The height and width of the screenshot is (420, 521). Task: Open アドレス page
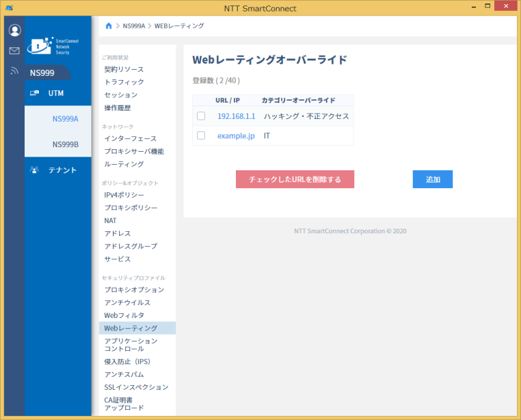click(118, 233)
